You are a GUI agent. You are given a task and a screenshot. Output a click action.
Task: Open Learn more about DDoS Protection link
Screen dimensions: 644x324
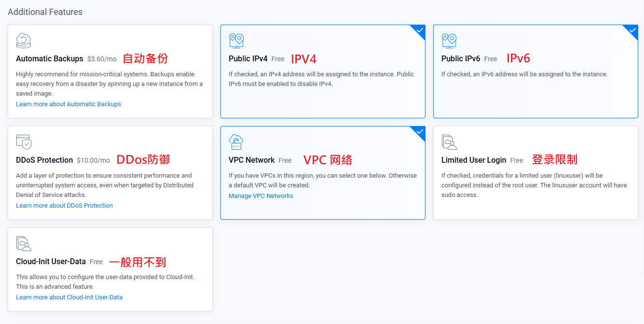64,206
